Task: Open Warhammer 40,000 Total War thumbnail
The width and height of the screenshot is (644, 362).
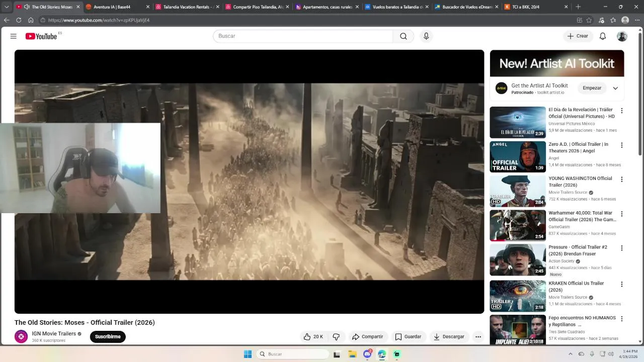Action: click(518, 225)
